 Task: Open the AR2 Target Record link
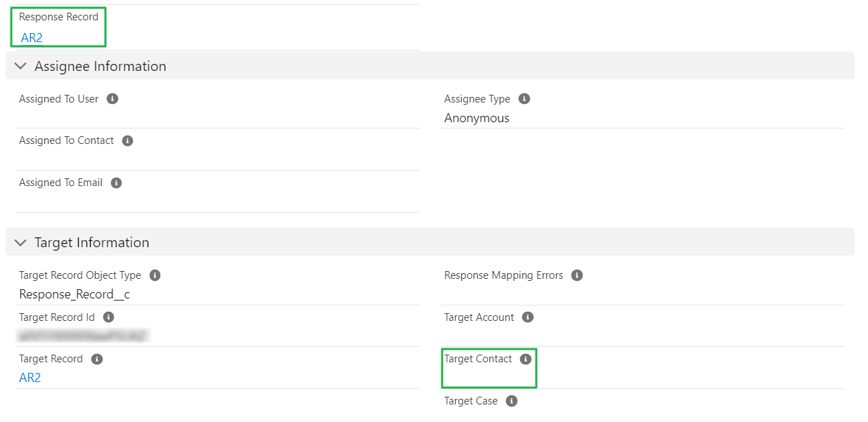click(x=29, y=377)
